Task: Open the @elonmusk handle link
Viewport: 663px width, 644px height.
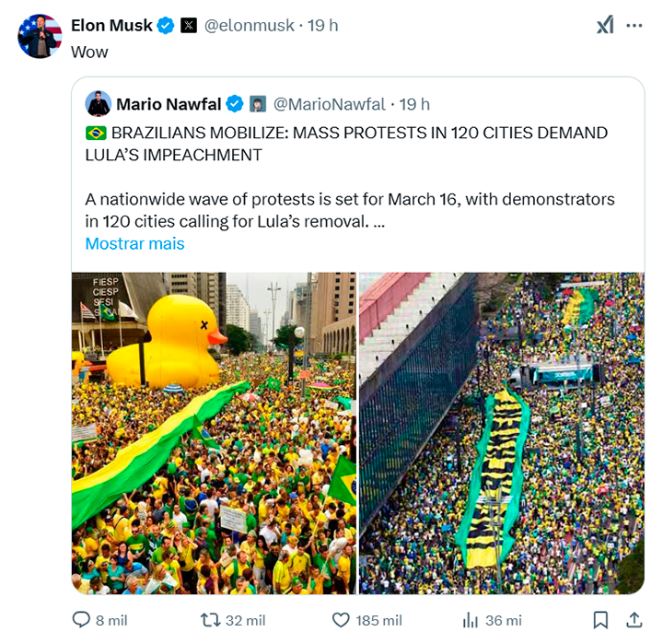Action: click(247, 26)
